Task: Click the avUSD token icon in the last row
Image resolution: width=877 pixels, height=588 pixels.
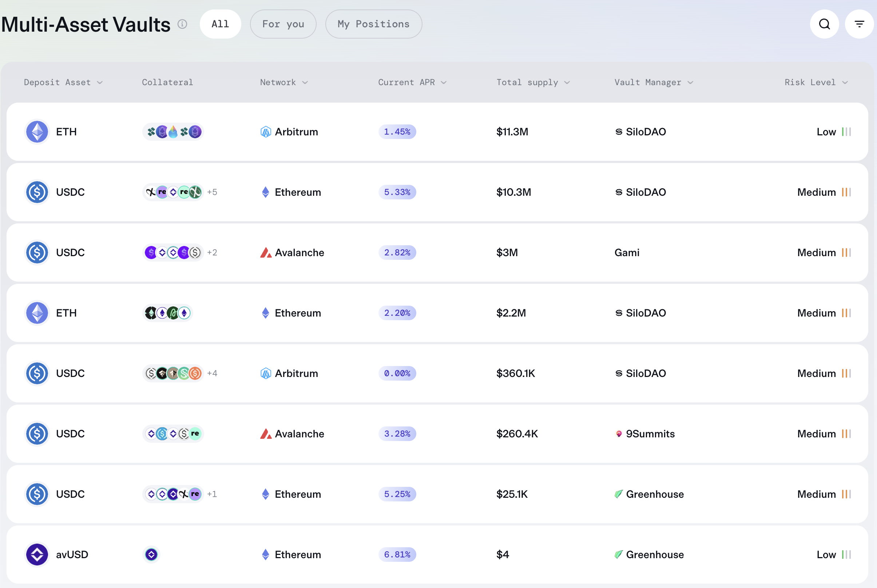Action: [37, 555]
